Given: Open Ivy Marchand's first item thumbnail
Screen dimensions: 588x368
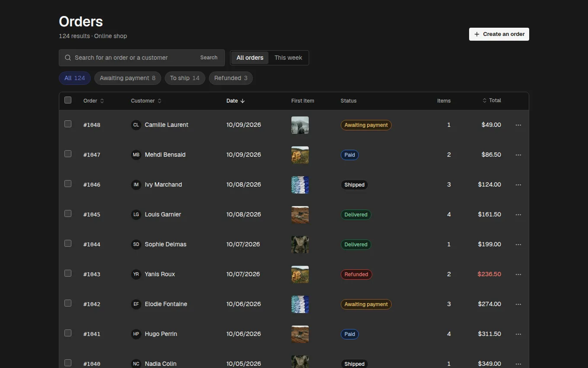Looking at the screenshot, I should tap(300, 185).
